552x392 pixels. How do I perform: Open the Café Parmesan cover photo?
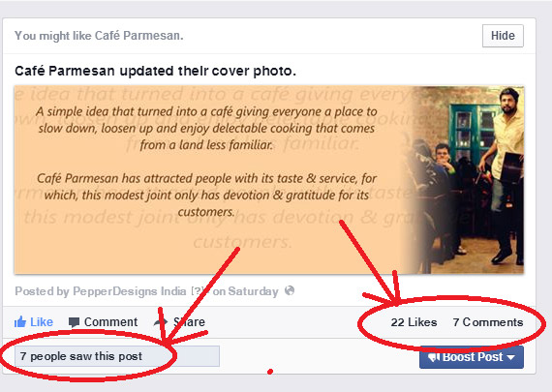269,180
